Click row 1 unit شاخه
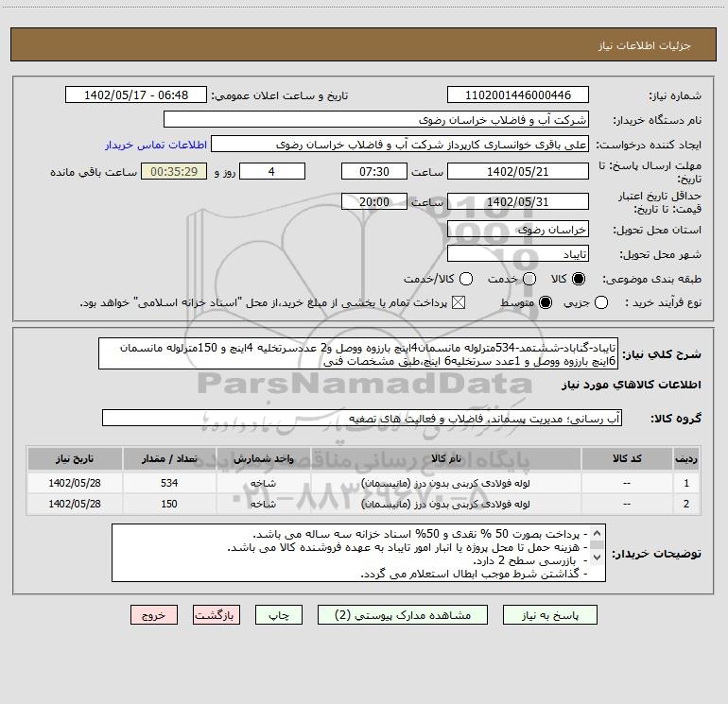728x704 pixels. point(263,483)
